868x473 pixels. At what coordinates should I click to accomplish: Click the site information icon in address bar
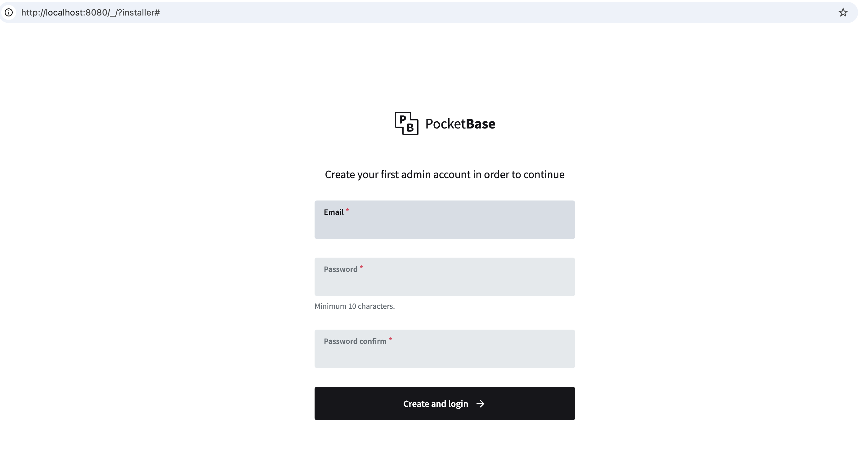pyautogui.click(x=9, y=12)
